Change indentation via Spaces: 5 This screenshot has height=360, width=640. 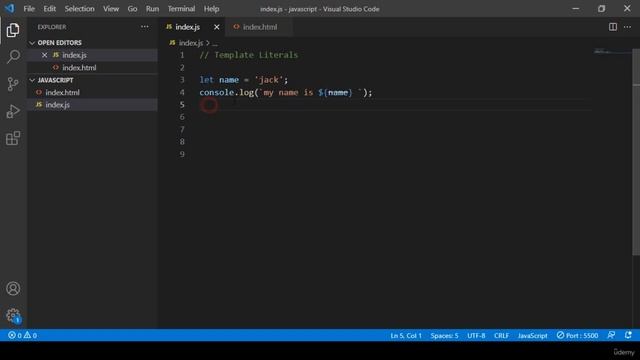coord(444,336)
